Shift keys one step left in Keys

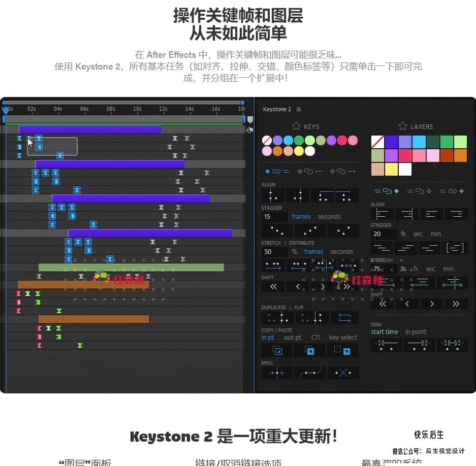coord(298,286)
